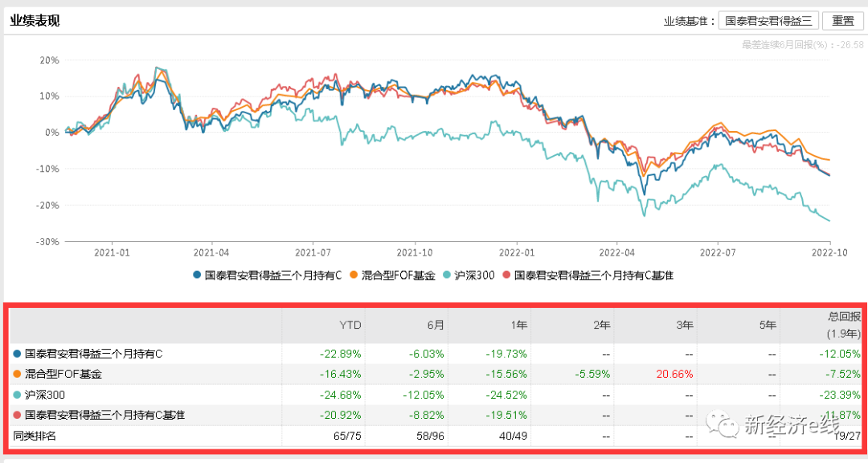Screen dimensions: 868x463
Task: Open the 业绩基准 benchmark dropdown
Action: point(768,21)
